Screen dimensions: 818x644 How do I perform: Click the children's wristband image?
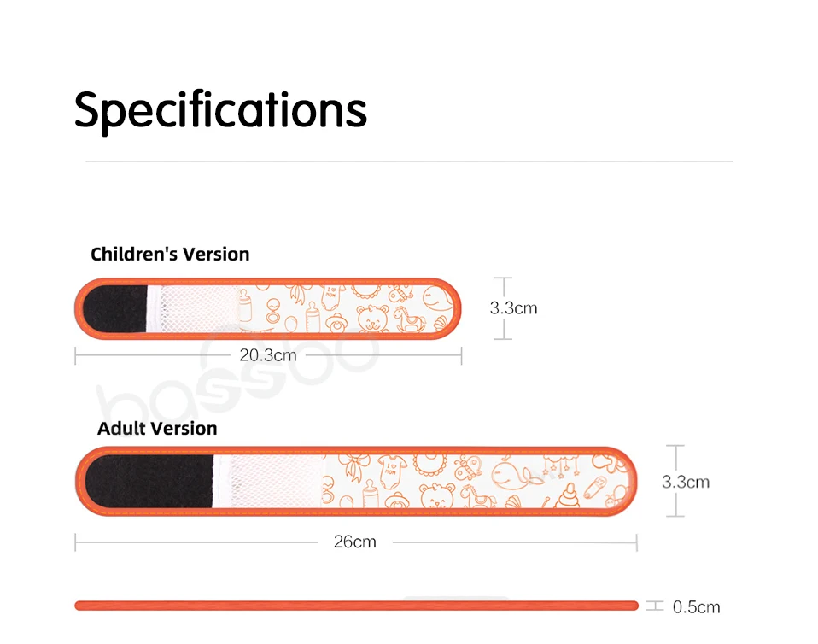coord(267,308)
